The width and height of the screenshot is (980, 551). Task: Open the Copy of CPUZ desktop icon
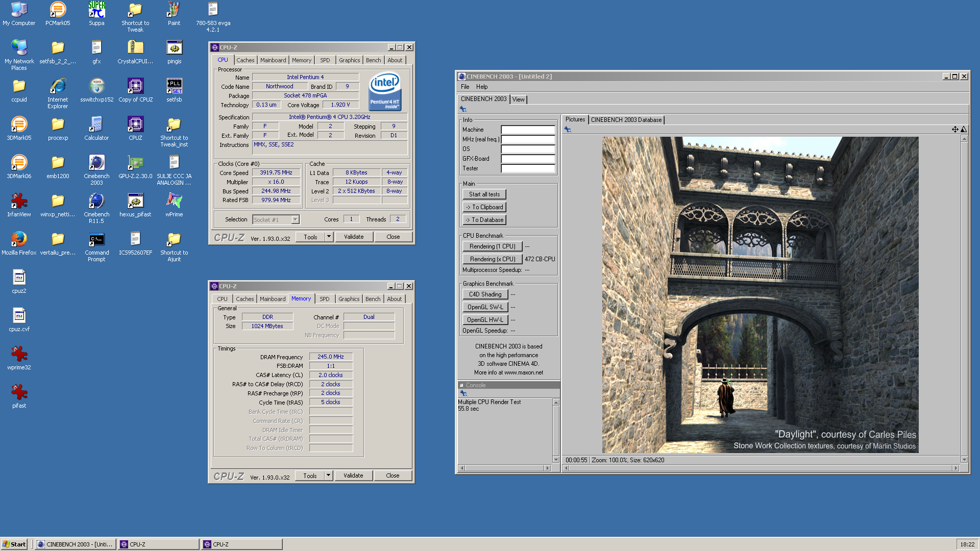[135, 90]
